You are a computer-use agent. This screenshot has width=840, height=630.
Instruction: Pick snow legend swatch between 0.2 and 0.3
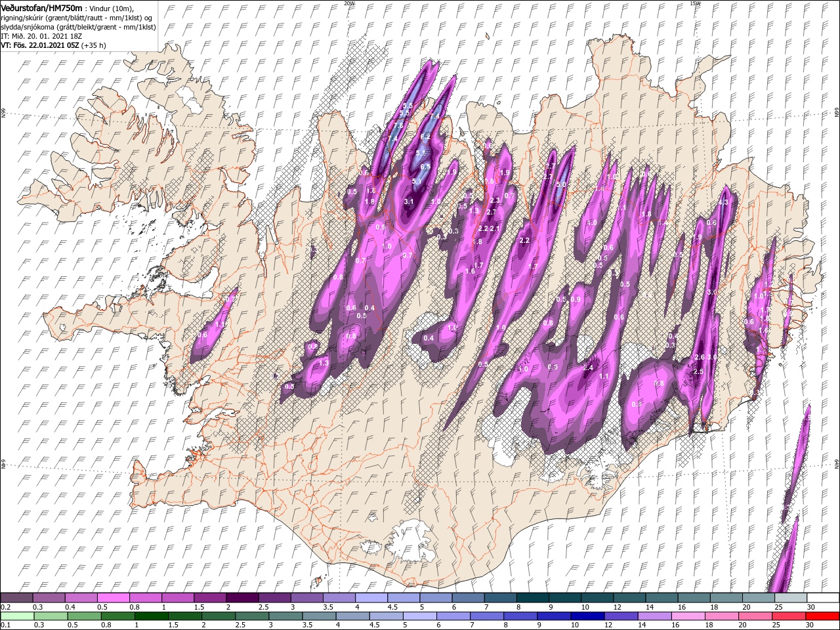coord(16,598)
